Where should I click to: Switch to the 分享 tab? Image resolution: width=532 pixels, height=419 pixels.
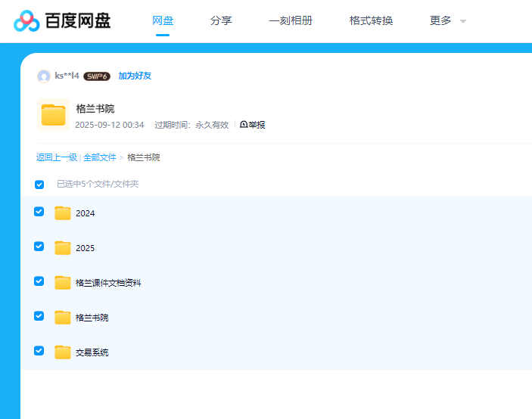tap(221, 21)
